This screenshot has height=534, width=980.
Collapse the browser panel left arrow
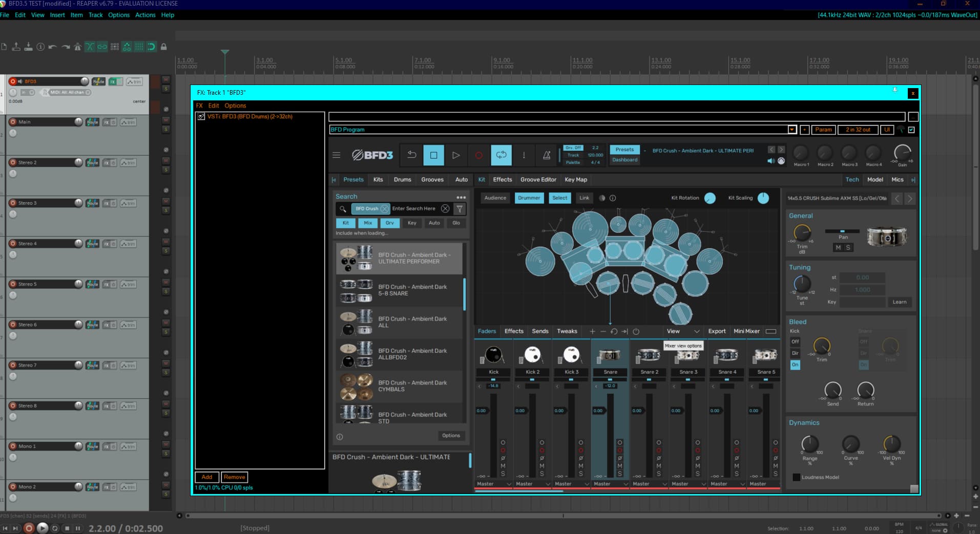tap(334, 180)
